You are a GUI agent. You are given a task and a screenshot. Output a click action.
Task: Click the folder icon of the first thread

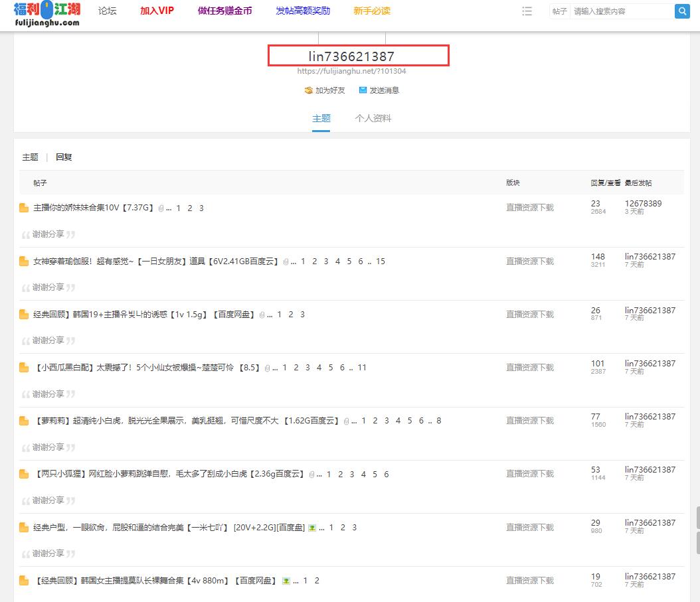click(x=24, y=208)
